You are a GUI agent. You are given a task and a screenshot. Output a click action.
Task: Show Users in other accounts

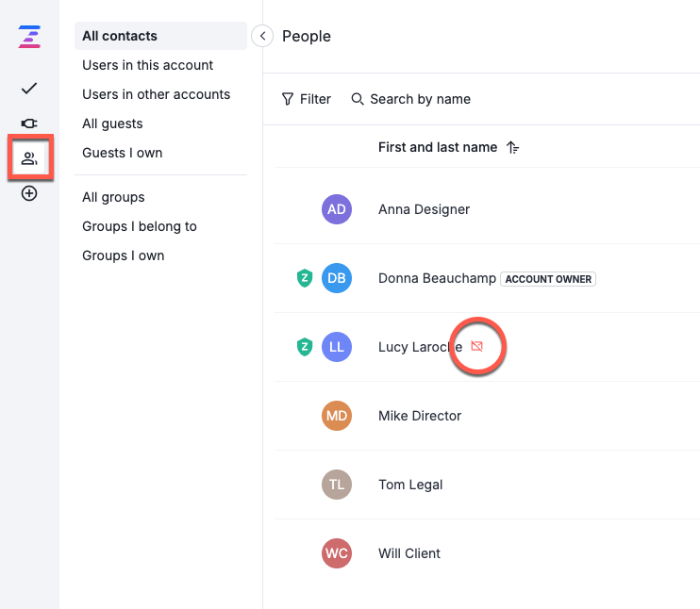point(156,94)
